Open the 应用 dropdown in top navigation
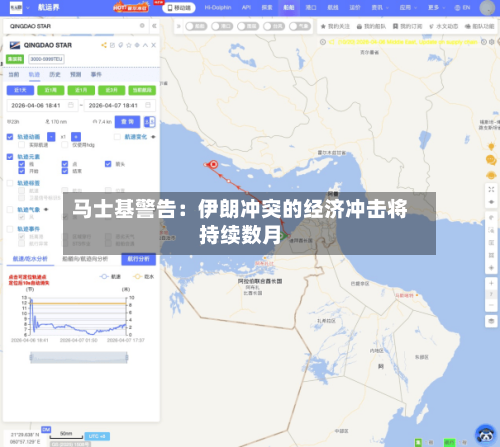The width and height of the screenshot is (500, 447). pos(408,7)
